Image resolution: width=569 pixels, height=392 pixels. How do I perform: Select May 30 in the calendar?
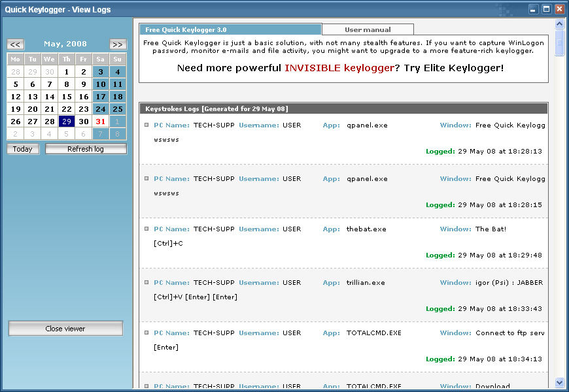[x=84, y=122]
